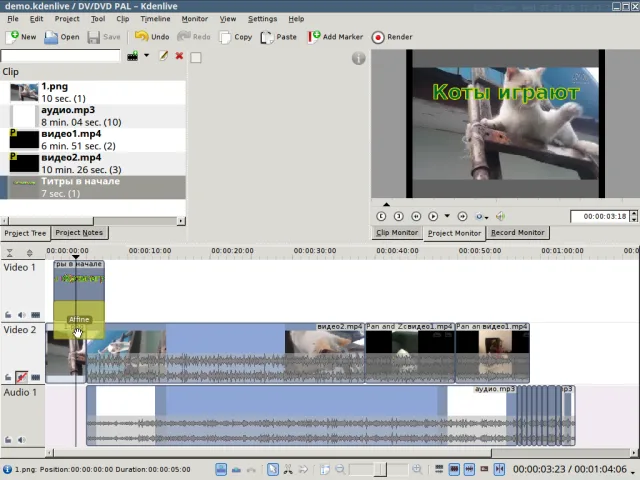The height and width of the screenshot is (480, 640).
Task: Open the Timeline menu
Action: click(155, 19)
